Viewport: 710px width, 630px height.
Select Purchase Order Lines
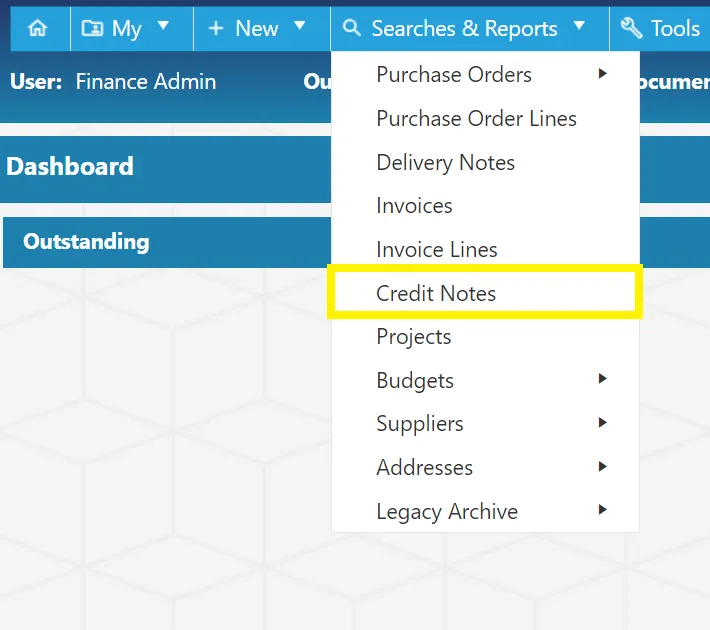click(x=485, y=119)
